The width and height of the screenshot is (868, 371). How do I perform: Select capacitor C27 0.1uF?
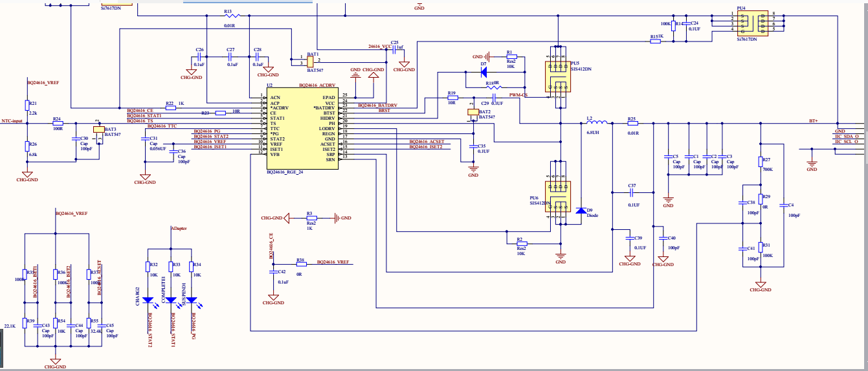point(231,57)
